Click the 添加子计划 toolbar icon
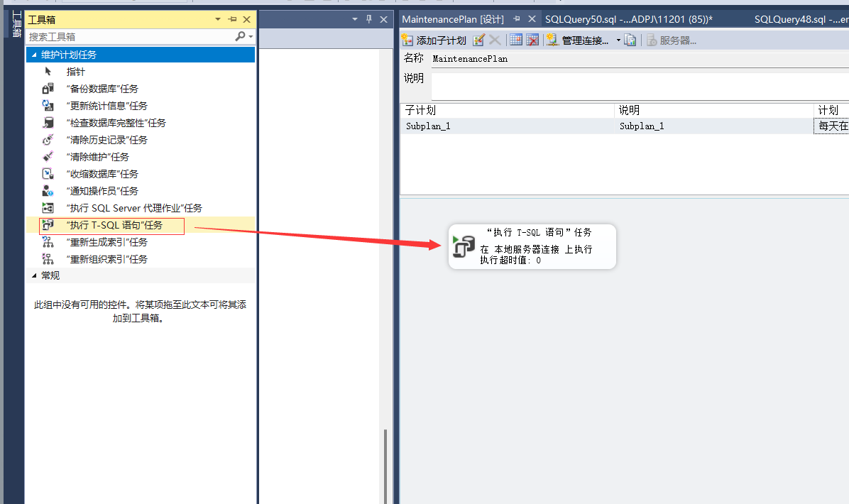Image resolution: width=849 pixels, height=504 pixels. (407, 40)
